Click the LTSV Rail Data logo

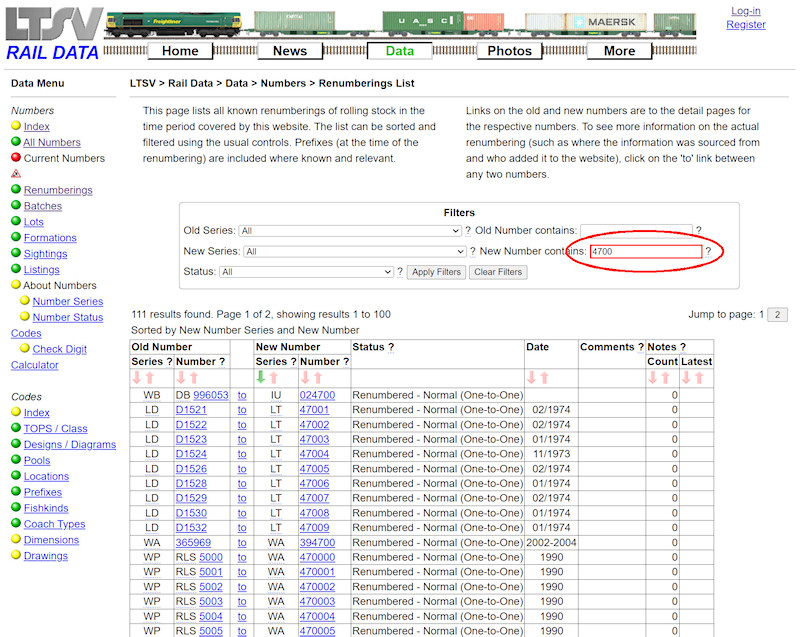52,33
